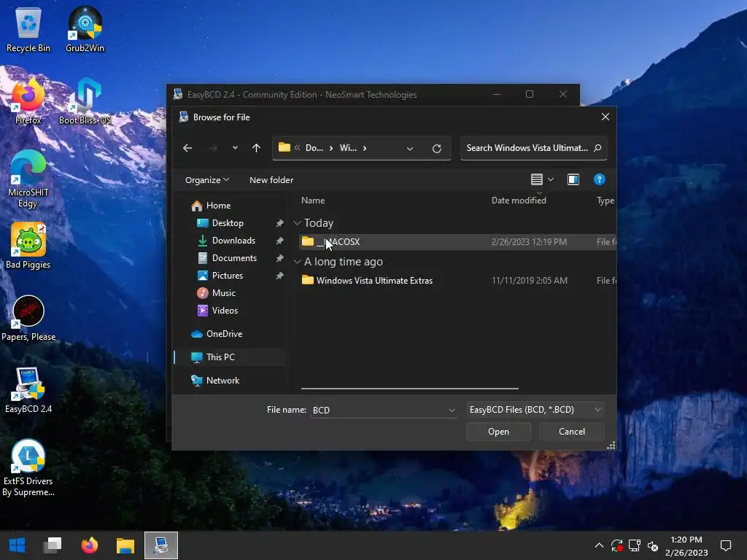Sort by Date modified column header
Image resolution: width=747 pixels, height=560 pixels.
(x=519, y=201)
